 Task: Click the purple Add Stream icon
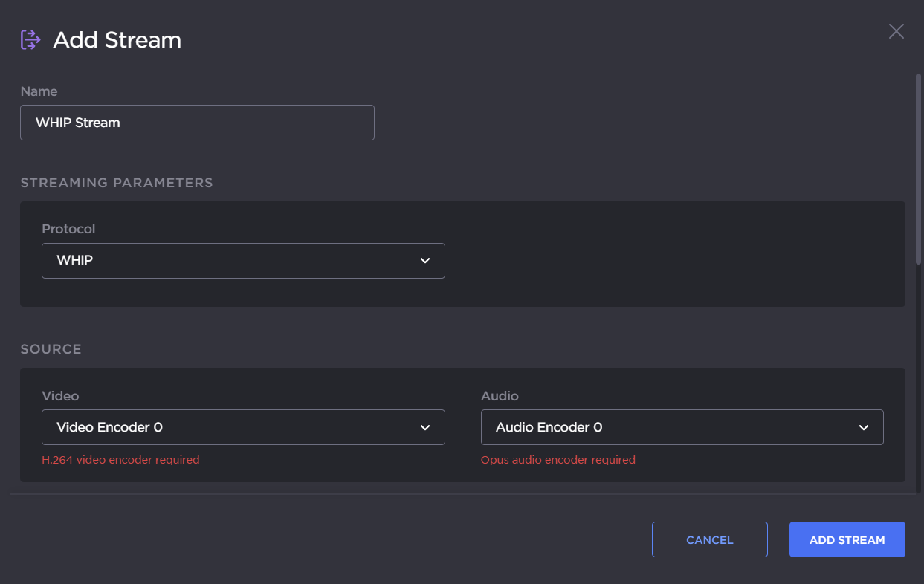click(30, 39)
